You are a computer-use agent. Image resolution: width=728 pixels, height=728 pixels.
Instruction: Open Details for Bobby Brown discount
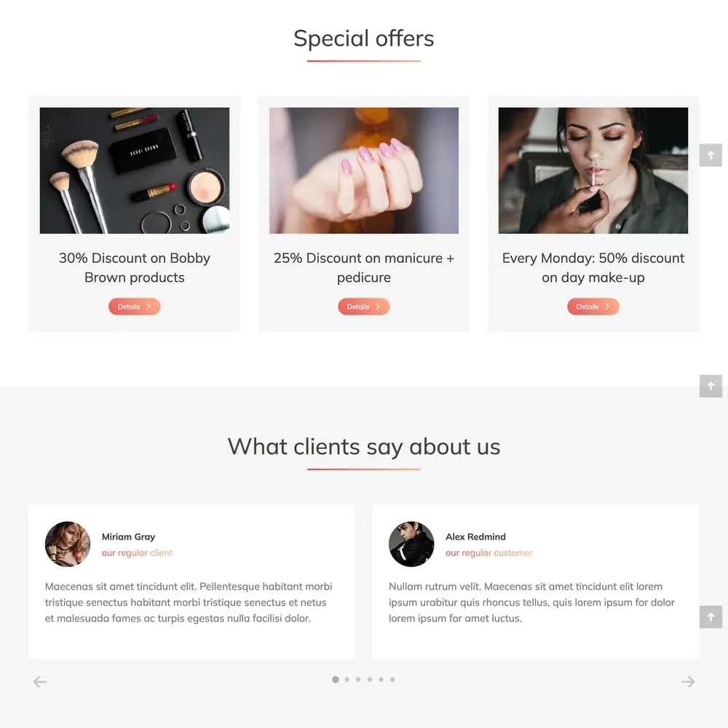coord(135,306)
